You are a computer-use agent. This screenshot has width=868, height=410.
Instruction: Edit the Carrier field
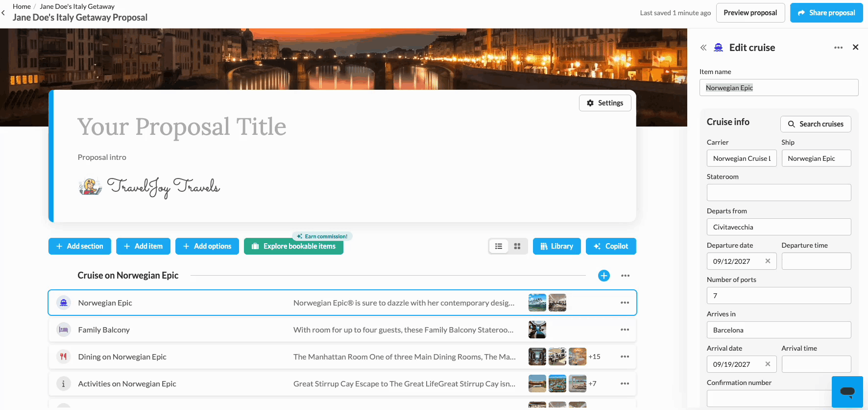[x=742, y=158]
